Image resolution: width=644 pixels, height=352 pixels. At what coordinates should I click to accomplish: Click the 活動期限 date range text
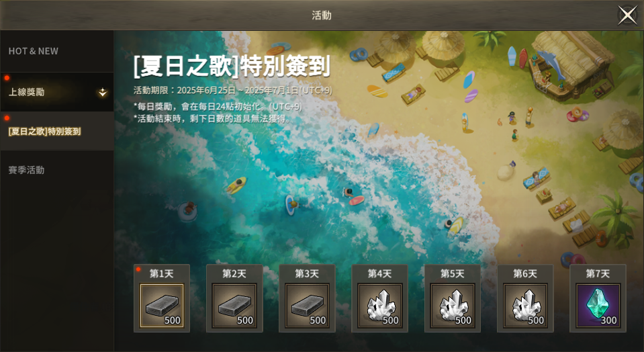pos(233,91)
